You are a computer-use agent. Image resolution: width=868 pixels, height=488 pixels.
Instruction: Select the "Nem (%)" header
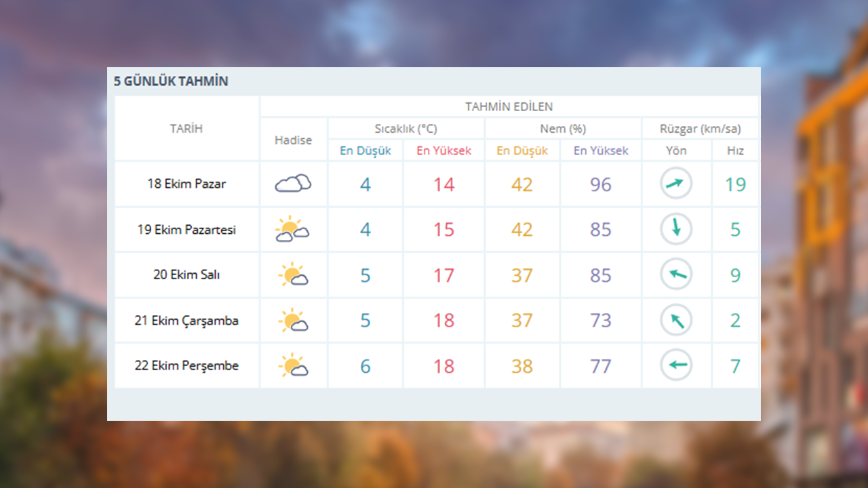pyautogui.click(x=563, y=129)
